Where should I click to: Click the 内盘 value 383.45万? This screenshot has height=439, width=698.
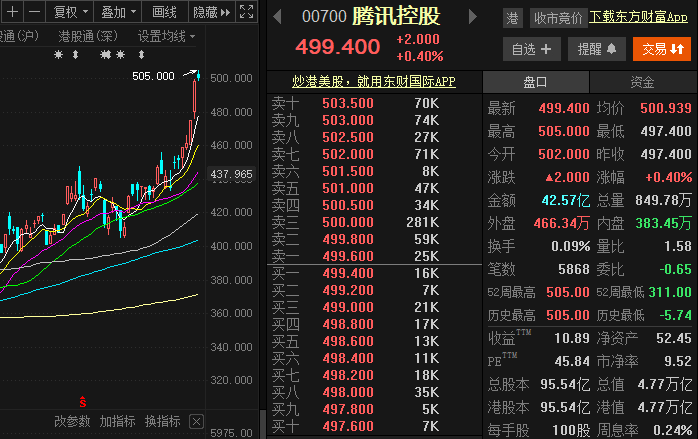coord(664,223)
